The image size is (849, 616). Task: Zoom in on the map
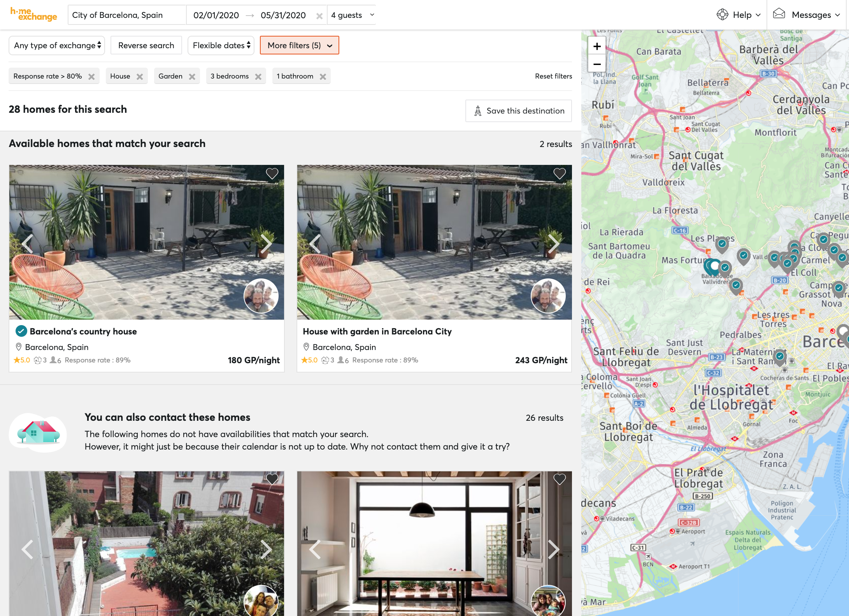[596, 47]
